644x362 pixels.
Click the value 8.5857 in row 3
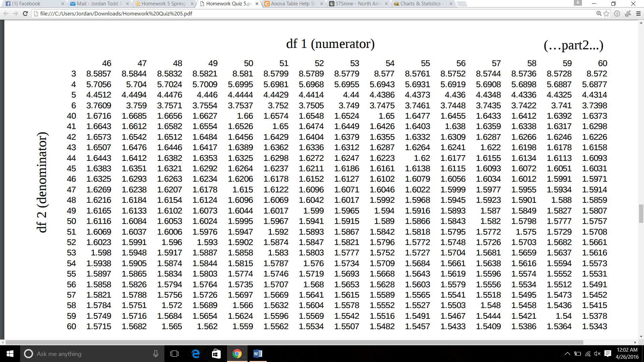click(99, 74)
